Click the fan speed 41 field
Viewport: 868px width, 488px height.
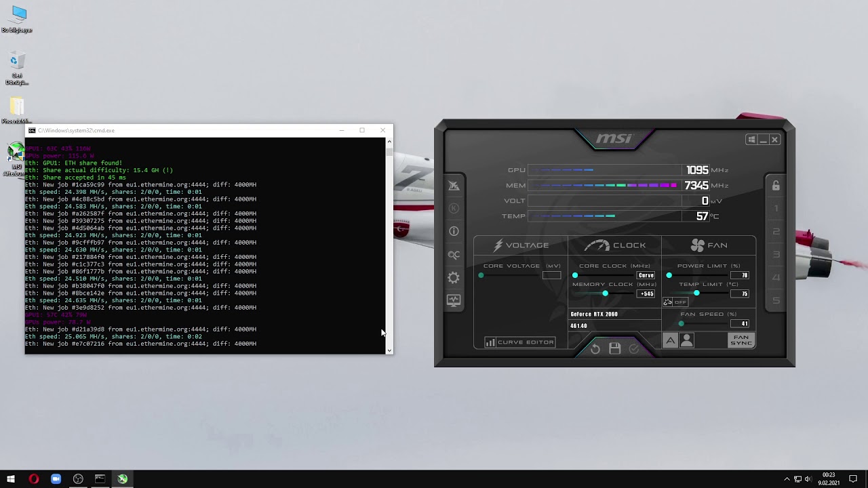pyautogui.click(x=740, y=323)
